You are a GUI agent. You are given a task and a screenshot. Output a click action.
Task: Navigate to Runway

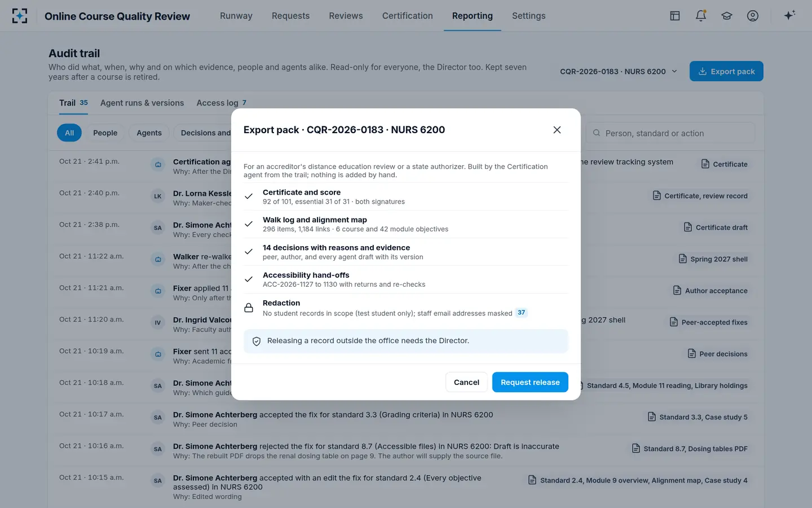236,16
